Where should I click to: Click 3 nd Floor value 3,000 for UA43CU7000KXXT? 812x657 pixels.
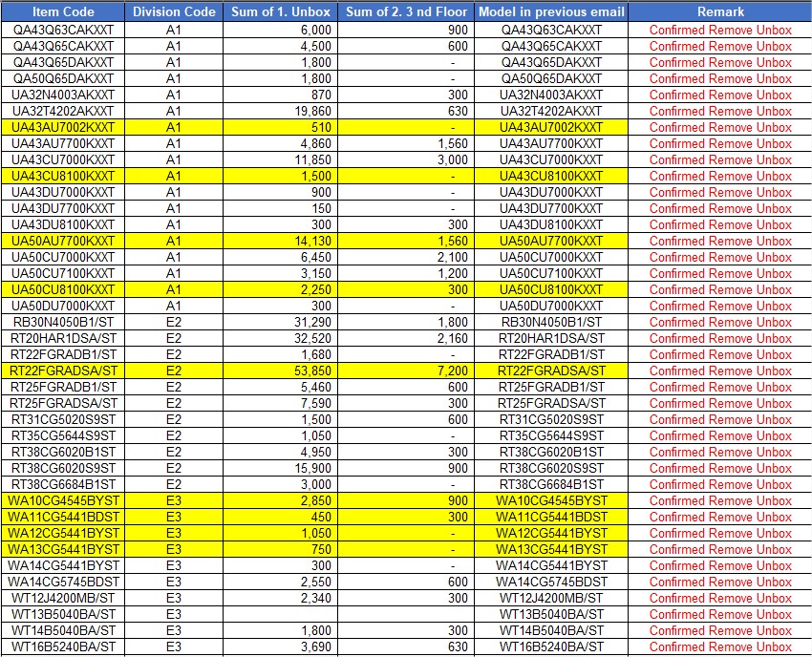click(406, 159)
